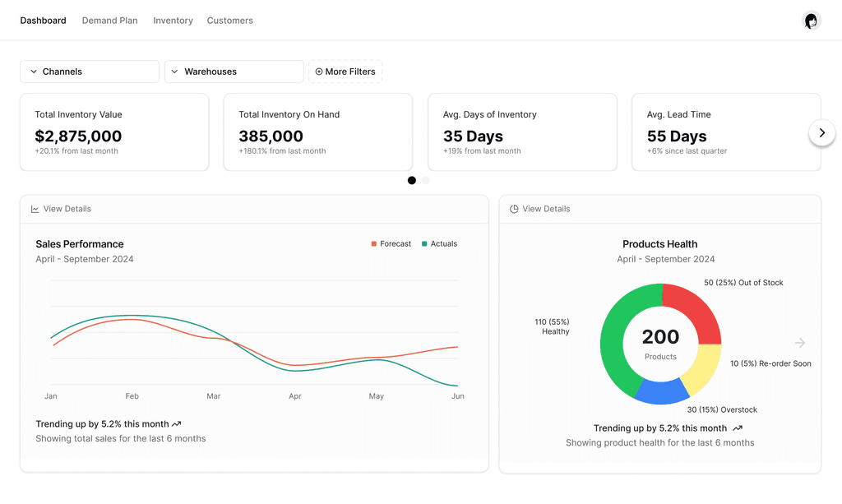Expand the Channels dropdown

coord(90,72)
